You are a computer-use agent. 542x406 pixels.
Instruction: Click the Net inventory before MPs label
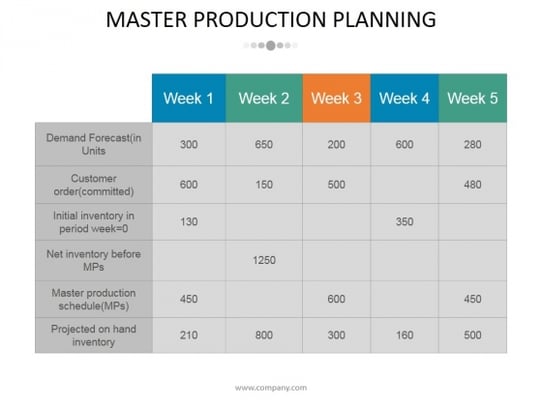pos(94,261)
